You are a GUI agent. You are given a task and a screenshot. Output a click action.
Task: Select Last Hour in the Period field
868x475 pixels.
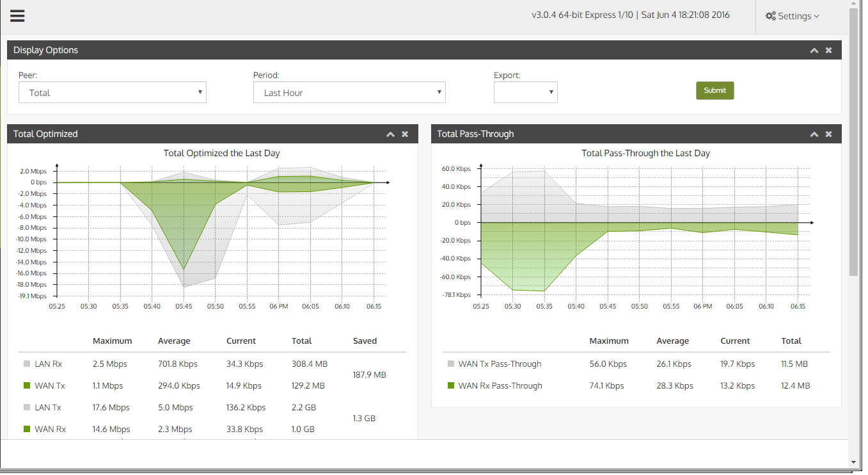(x=349, y=92)
